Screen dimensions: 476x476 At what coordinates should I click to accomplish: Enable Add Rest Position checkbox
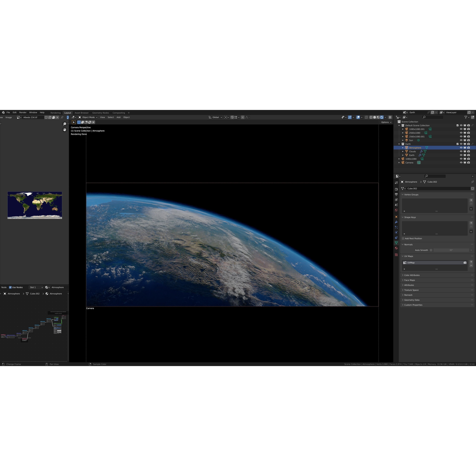(403, 238)
